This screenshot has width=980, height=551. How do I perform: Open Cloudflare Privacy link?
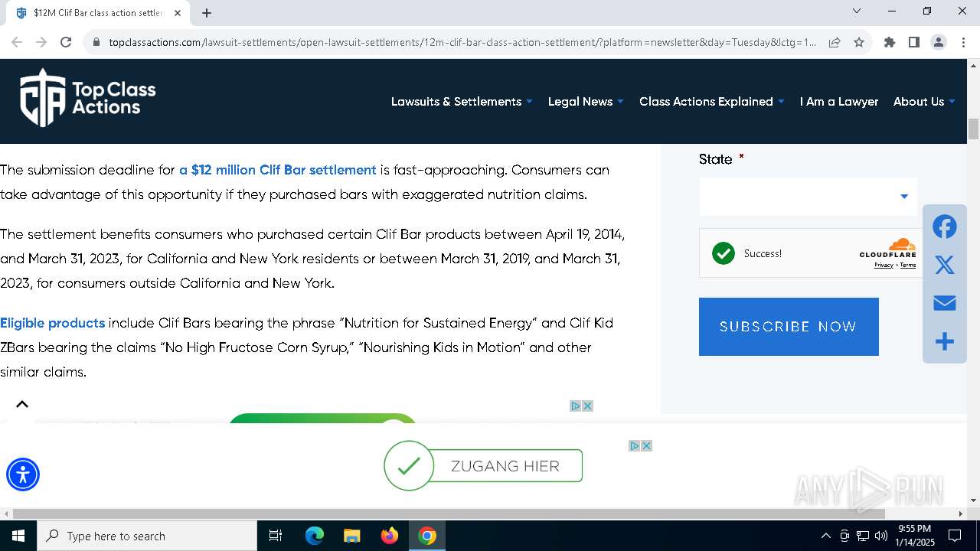pos(884,266)
